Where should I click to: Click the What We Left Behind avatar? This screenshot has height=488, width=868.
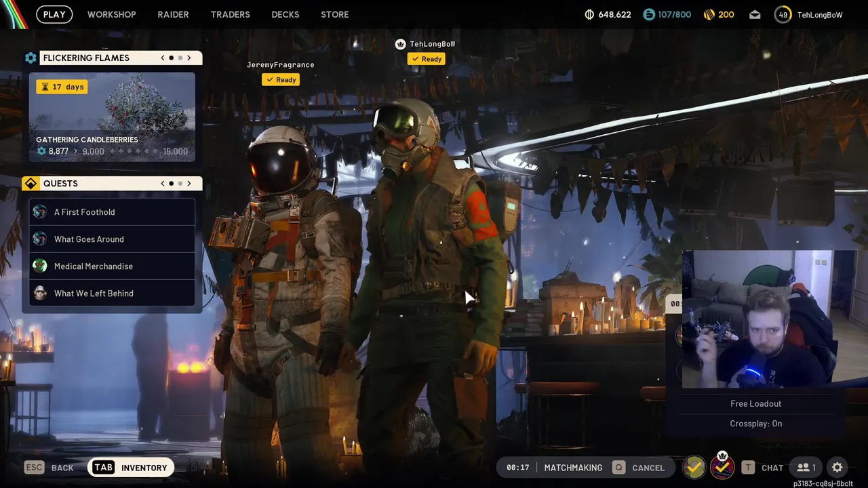coord(40,293)
